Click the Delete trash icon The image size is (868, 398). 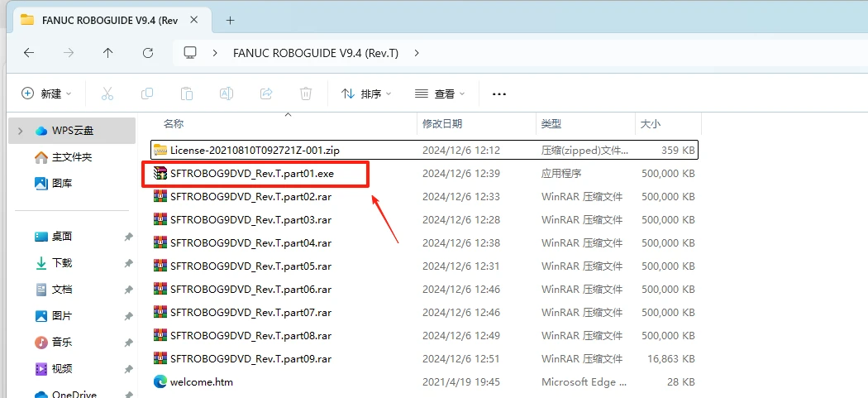(x=306, y=94)
